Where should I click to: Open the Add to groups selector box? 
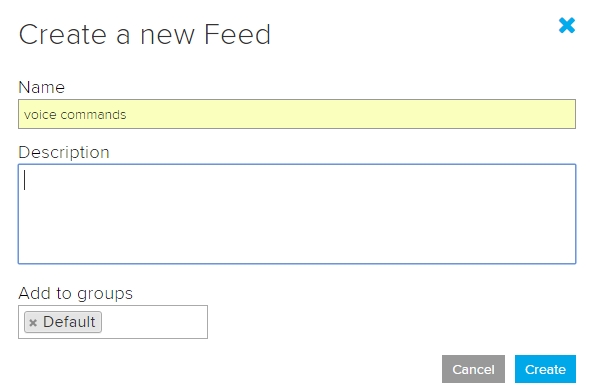pos(113,322)
